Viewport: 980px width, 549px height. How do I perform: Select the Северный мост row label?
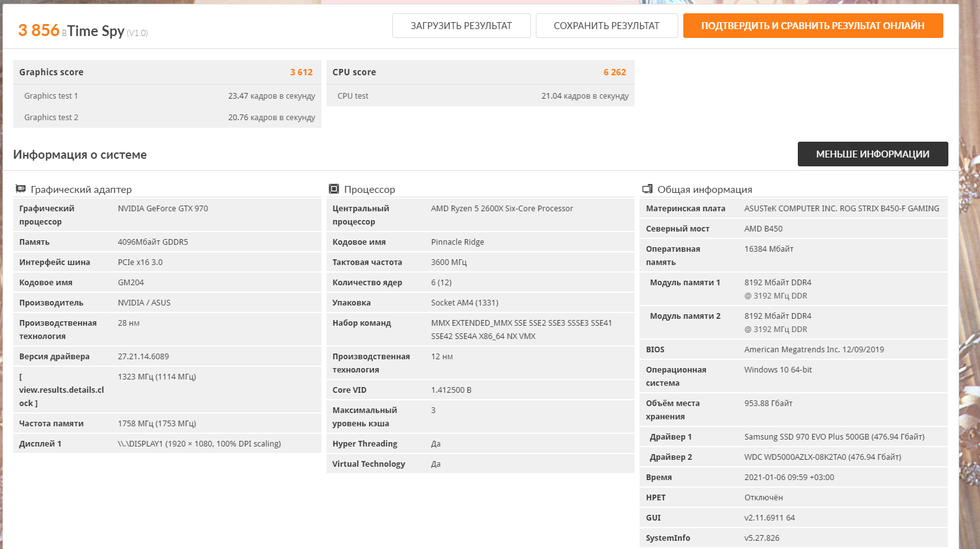[x=678, y=229]
